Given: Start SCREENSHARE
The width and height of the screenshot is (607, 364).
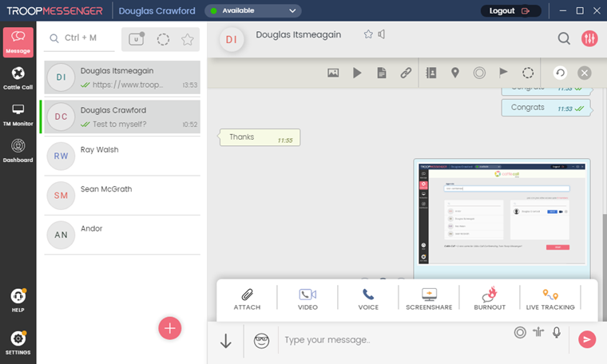Looking at the screenshot, I should 429,299.
